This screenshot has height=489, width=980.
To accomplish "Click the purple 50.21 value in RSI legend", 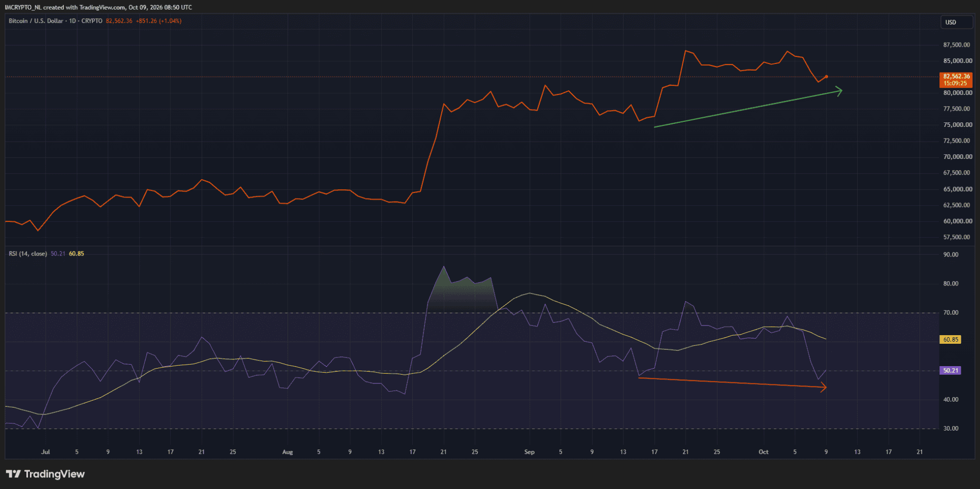I will pyautogui.click(x=58, y=253).
